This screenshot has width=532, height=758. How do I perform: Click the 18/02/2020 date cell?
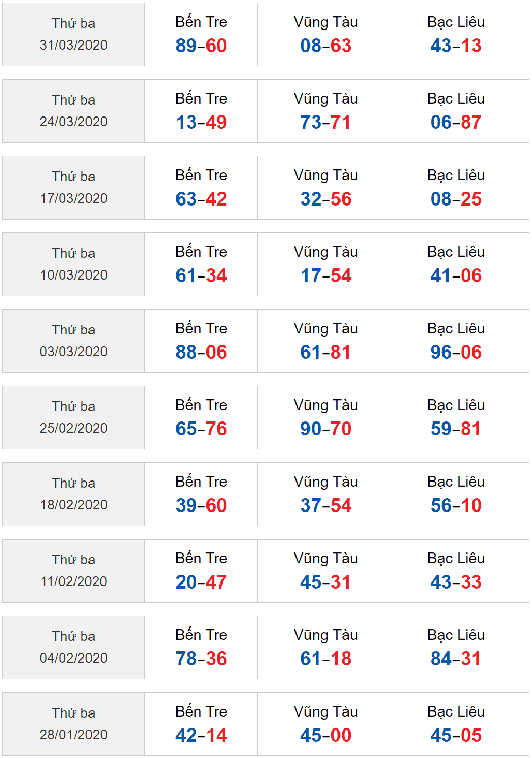pyautogui.click(x=73, y=494)
